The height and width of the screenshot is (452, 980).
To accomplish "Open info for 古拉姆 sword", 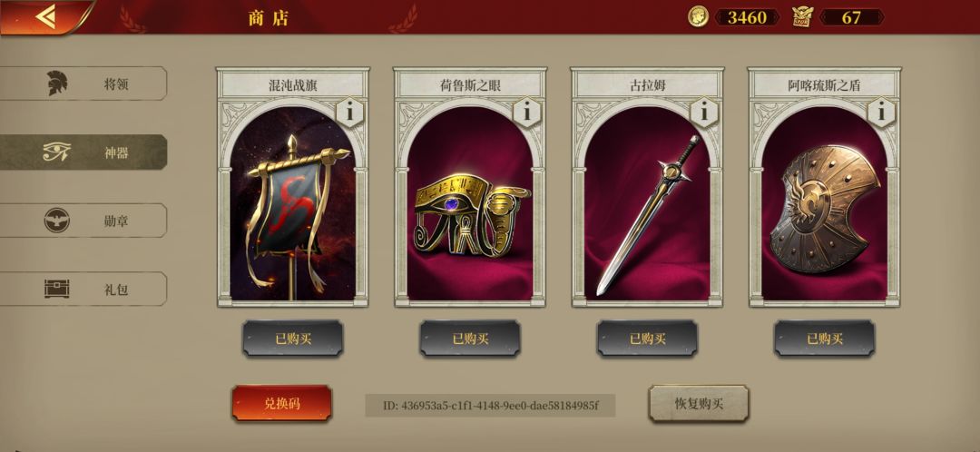I will coord(704,113).
